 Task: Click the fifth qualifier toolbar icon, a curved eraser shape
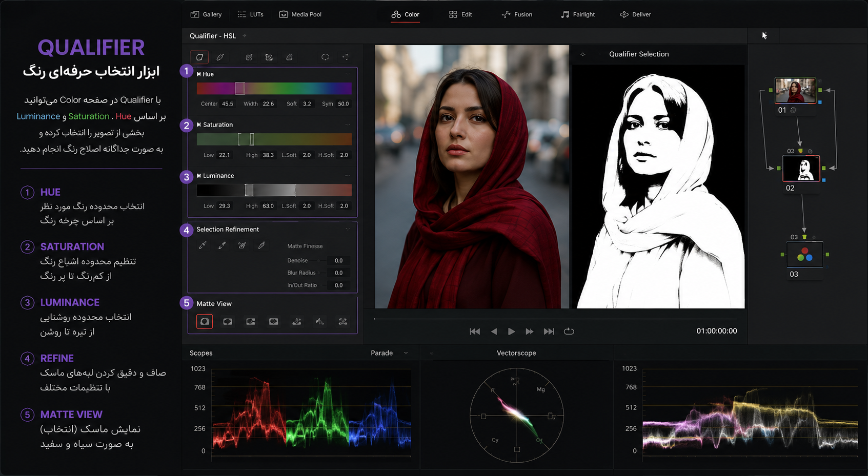(x=290, y=57)
